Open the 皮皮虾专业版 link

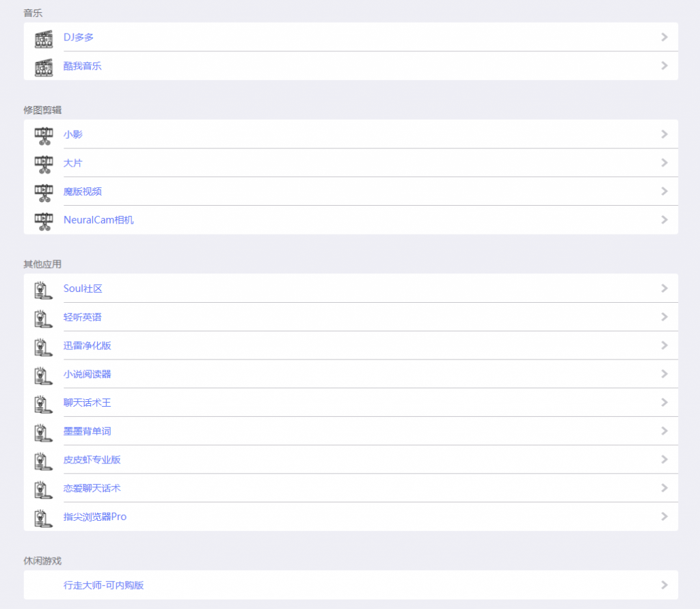92,460
